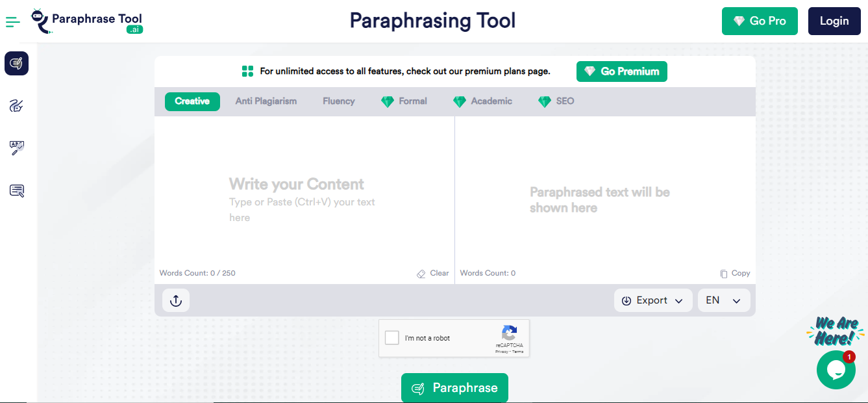
Task: Open the EN language dropdown
Action: (724, 300)
